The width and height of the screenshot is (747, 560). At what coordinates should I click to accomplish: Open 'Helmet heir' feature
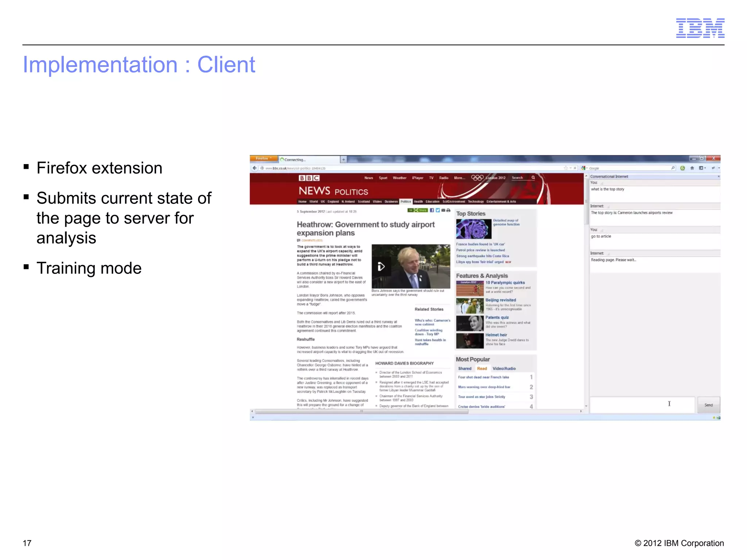[496, 335]
